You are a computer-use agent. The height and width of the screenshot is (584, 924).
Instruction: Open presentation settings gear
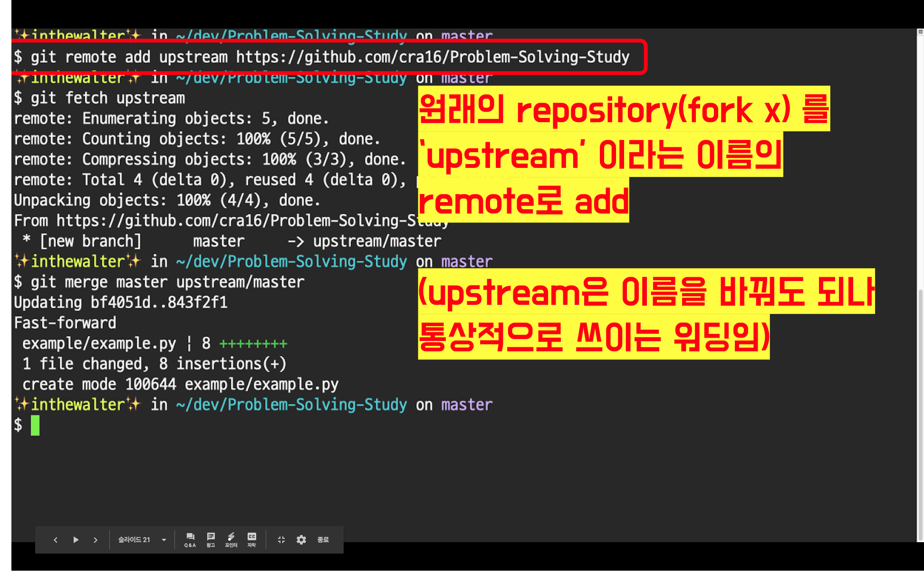pos(301,540)
